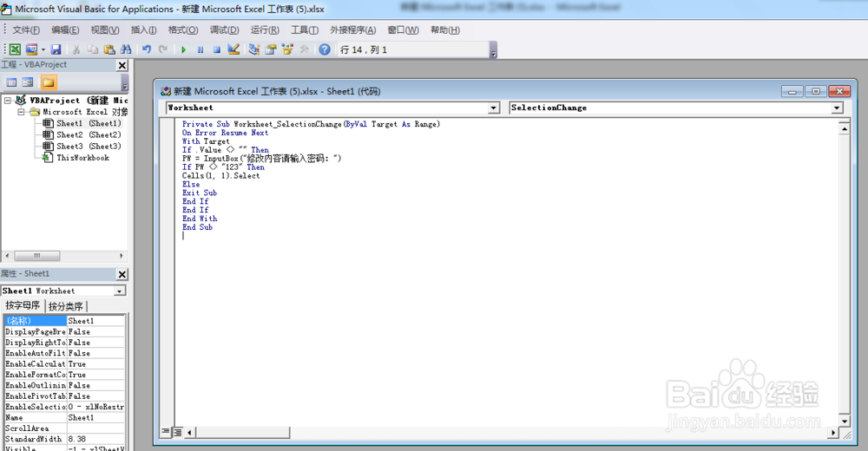Close the VBAProject project pane

click(x=122, y=65)
